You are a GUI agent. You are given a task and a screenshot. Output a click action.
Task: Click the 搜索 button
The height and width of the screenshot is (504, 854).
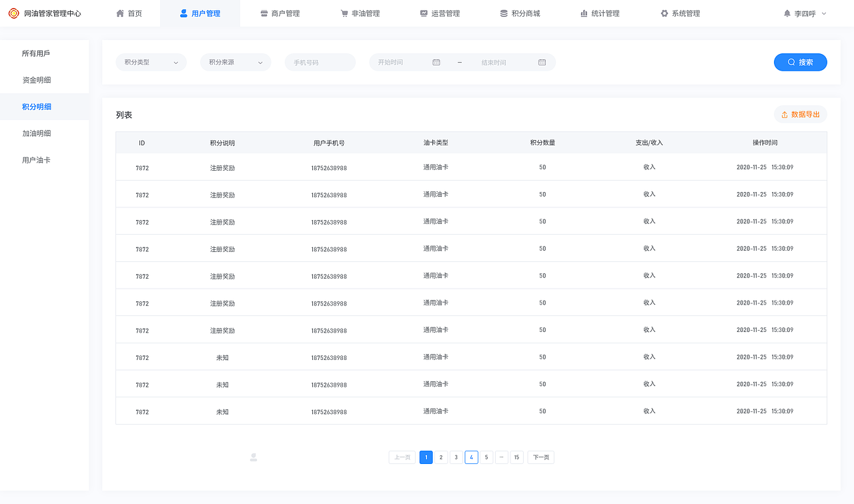click(x=801, y=62)
